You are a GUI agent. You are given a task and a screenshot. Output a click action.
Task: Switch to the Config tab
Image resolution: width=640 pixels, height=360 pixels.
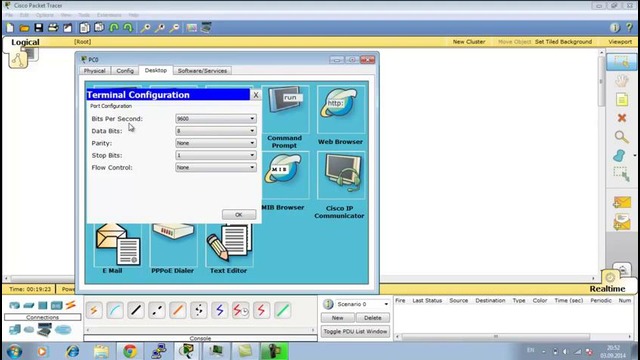coord(125,71)
